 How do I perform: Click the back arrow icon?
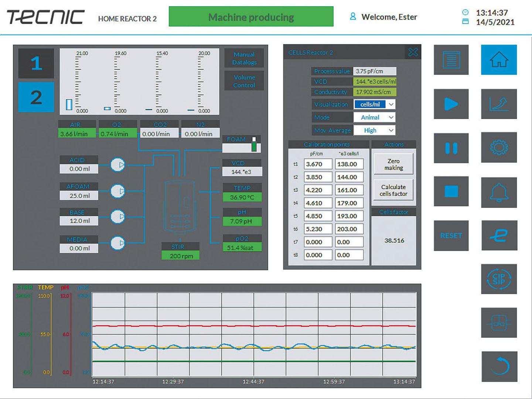(499, 366)
